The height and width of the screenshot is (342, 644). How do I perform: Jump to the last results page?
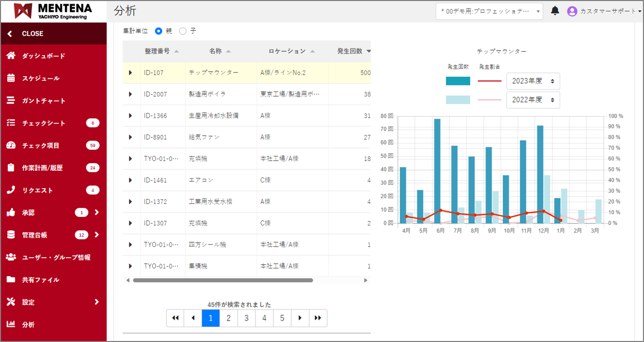coord(318,318)
